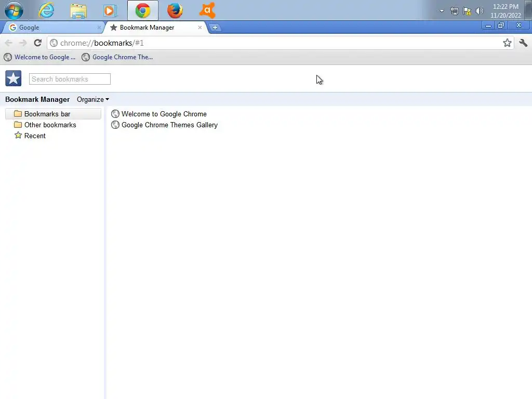Image resolution: width=532 pixels, height=399 pixels.
Task: Click the browser back arrow
Action: coord(9,43)
